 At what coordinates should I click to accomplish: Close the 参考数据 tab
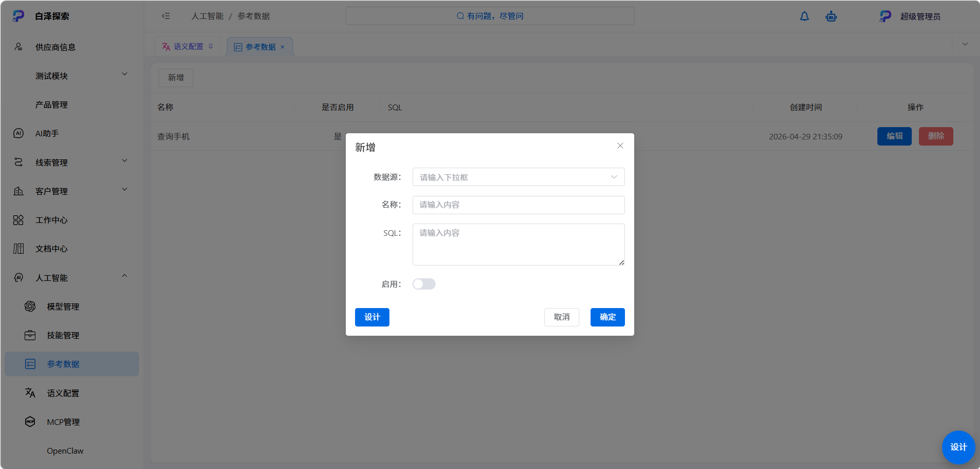(282, 47)
